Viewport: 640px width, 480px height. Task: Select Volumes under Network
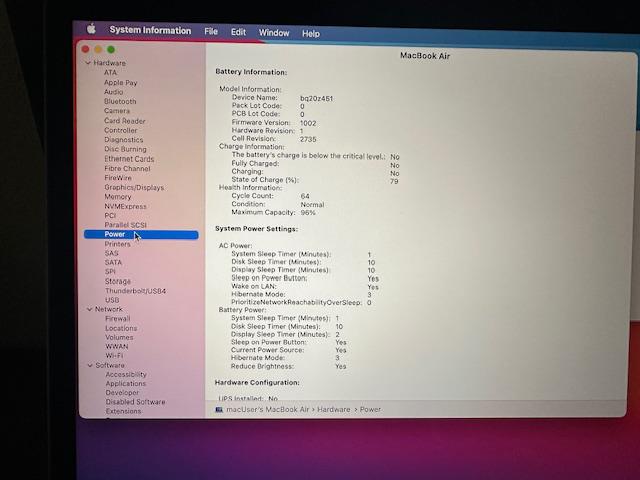click(119, 337)
